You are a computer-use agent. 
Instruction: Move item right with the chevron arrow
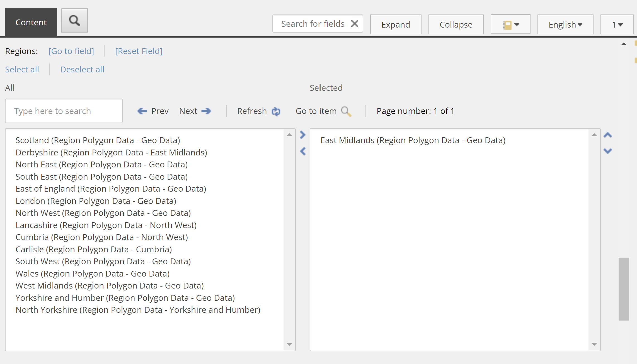click(303, 135)
